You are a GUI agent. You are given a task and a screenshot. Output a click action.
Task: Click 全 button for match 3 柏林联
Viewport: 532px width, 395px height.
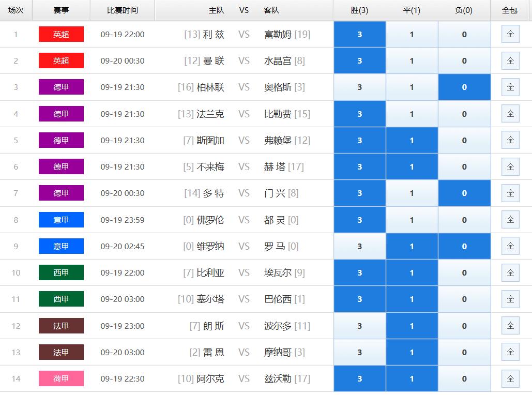pyautogui.click(x=510, y=87)
